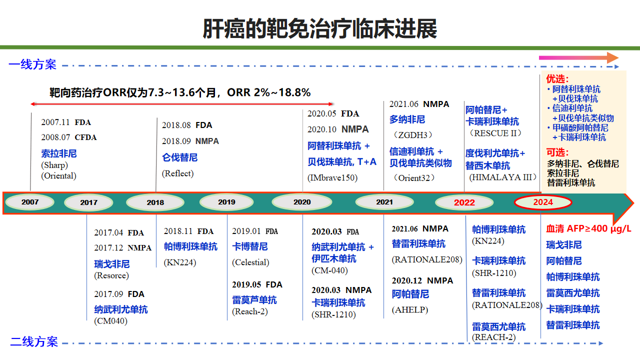Viewport: 640px width, 360px height.
Task: Click the (Celestial) trial name
Action: (x=251, y=262)
